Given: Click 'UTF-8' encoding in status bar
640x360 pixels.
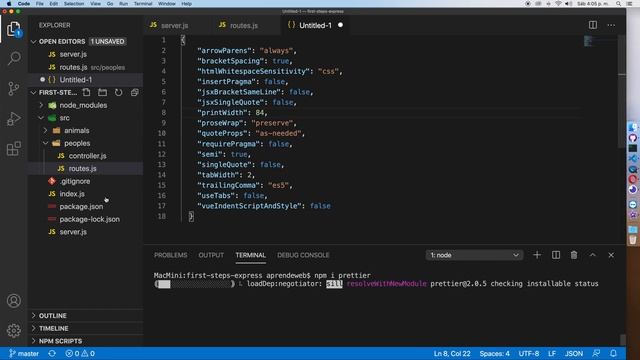Looking at the screenshot, I should point(529,353).
